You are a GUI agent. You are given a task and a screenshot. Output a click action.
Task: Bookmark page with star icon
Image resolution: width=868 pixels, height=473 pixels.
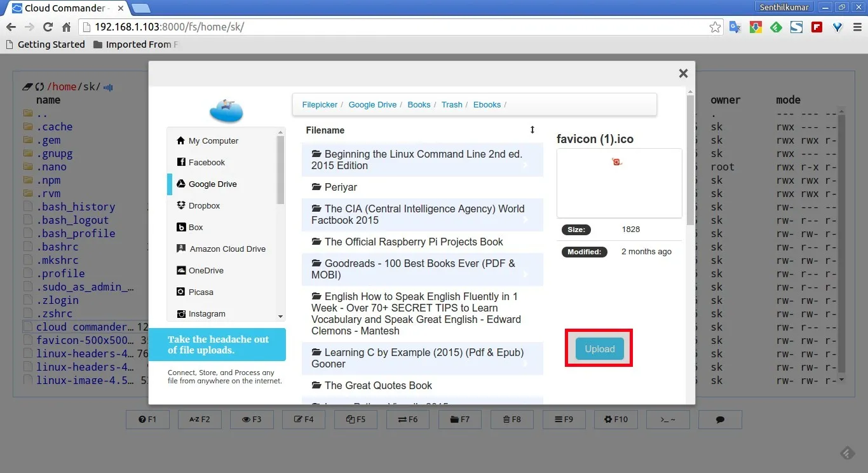(x=715, y=27)
